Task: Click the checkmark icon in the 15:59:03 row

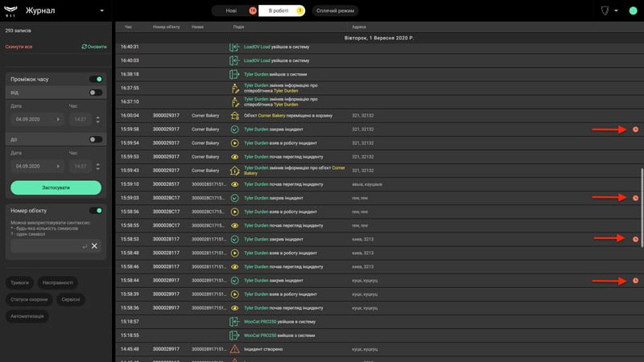Action: click(x=234, y=198)
